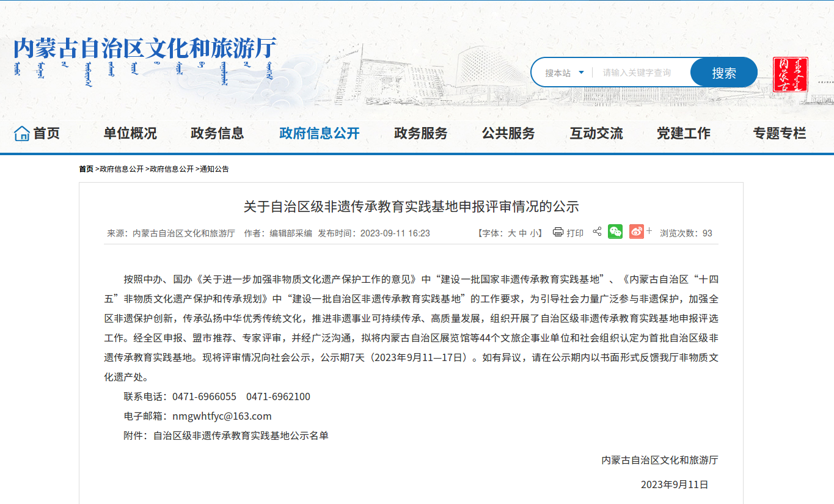Click the 首页 breadcrumb link
Viewport: 834px width, 504px height.
[86, 169]
